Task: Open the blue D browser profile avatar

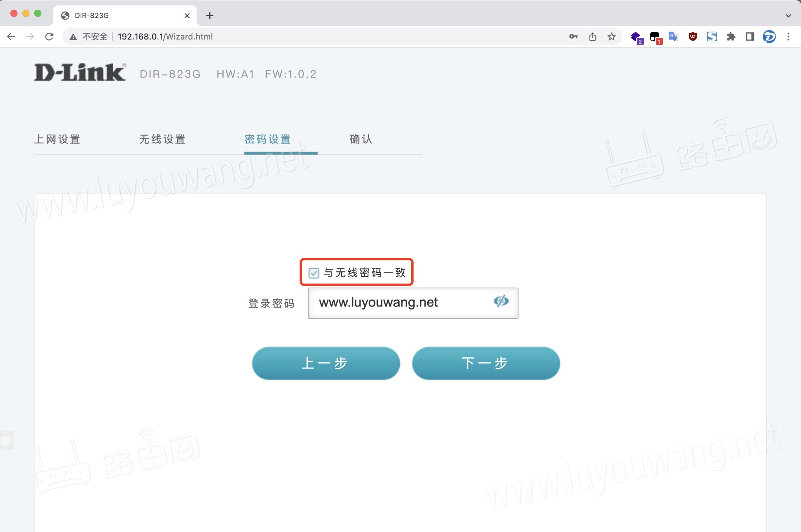Action: 769,36
